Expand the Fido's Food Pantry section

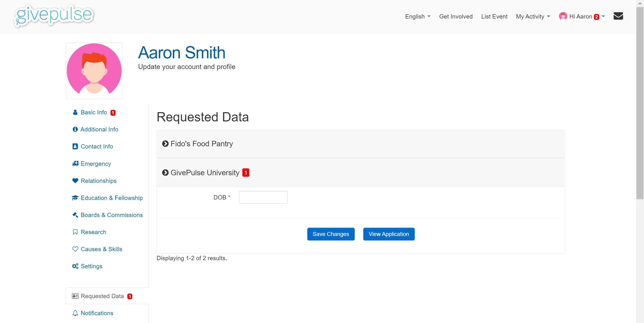point(360,144)
